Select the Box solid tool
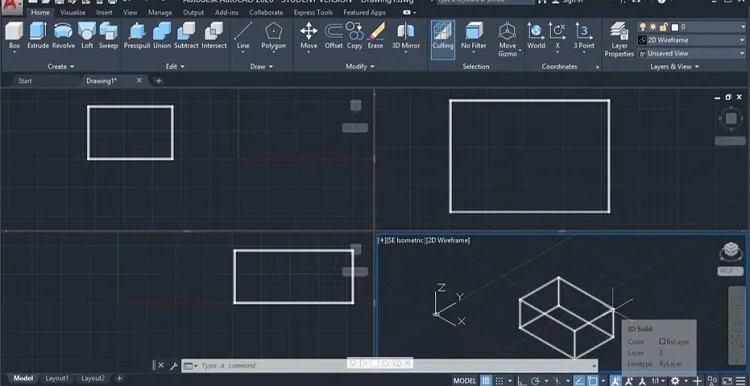 (14, 36)
